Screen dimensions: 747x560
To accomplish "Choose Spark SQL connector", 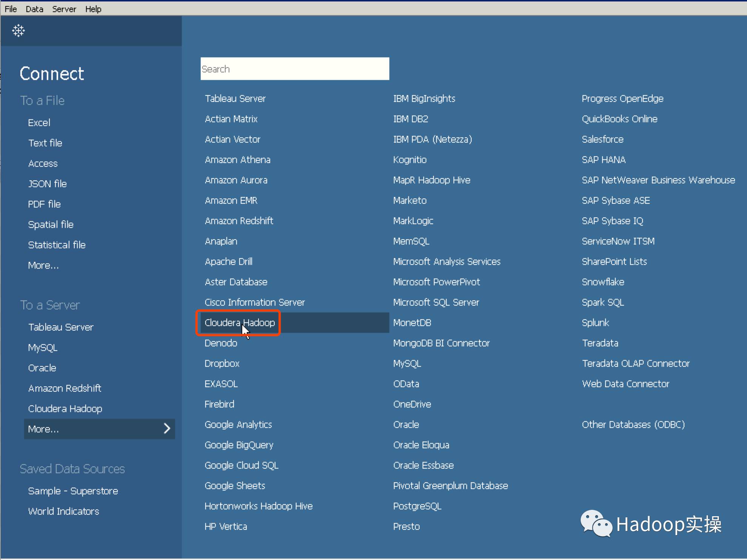I will tap(603, 302).
